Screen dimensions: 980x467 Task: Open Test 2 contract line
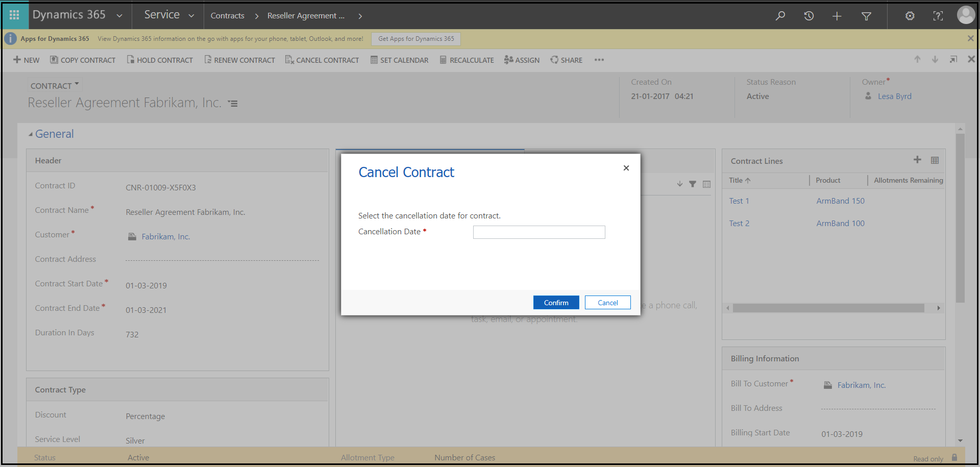(x=739, y=224)
